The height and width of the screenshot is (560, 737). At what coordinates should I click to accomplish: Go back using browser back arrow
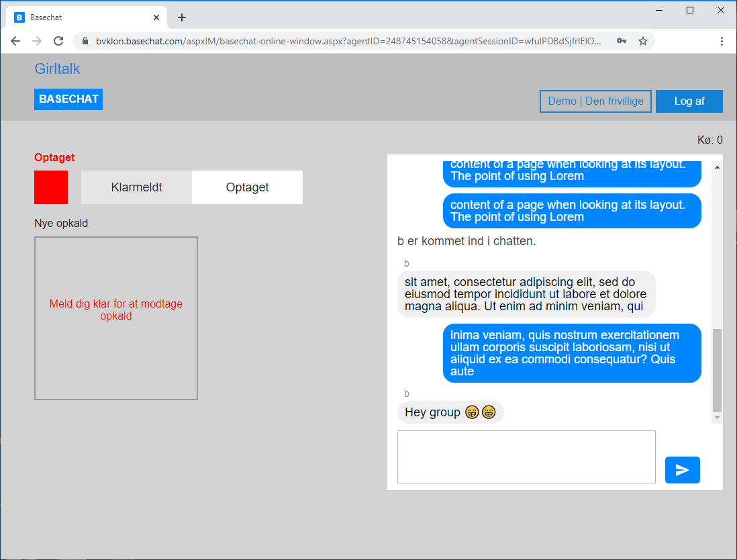tap(15, 41)
